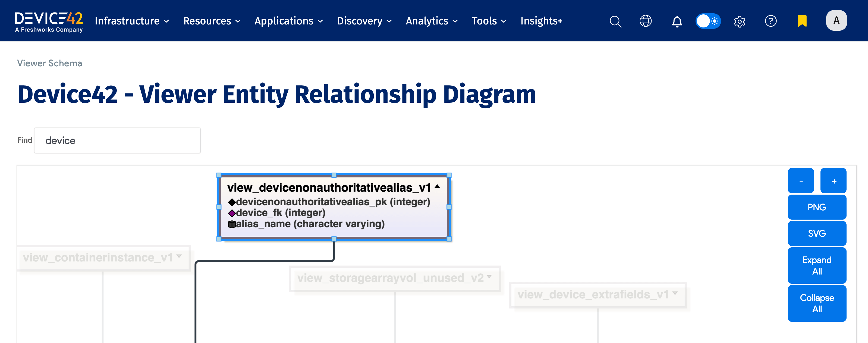
Task: Click the yellow bookmark icon
Action: coord(802,21)
